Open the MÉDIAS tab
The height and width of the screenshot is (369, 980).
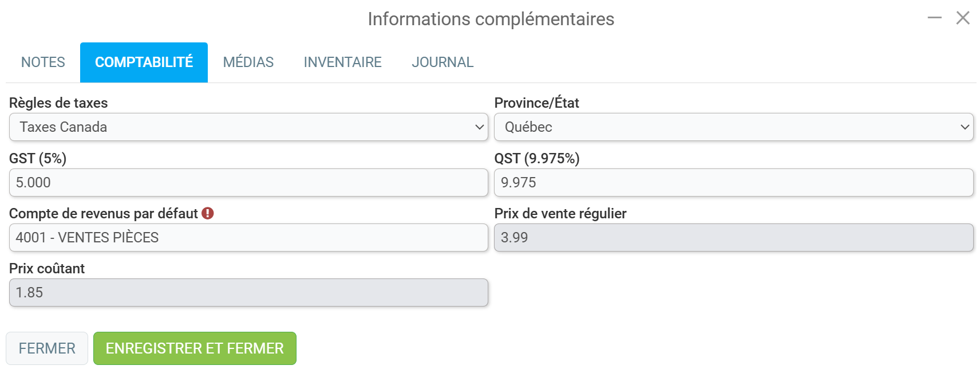pos(248,62)
